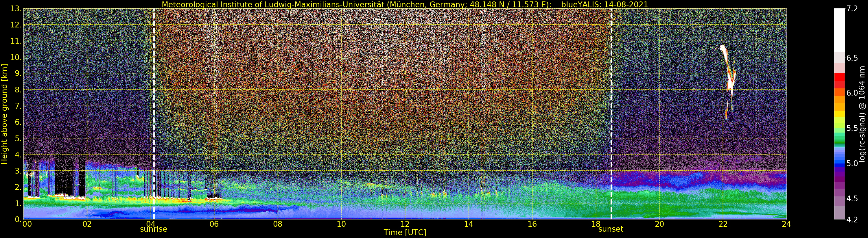Click the 'sunset' label under the time axis

(611, 229)
